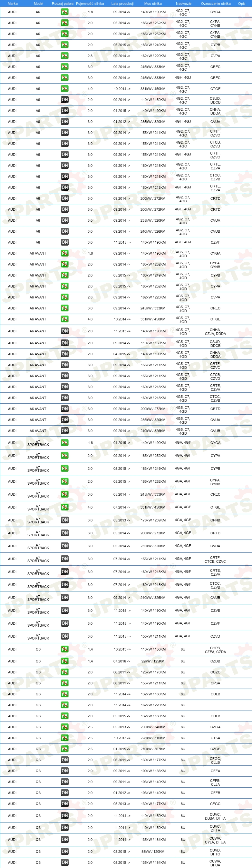252x868 pixels.
Task: Click the petrol icon in the A6 Avant 4.0 CTGE row
Action: tap(64, 319)
